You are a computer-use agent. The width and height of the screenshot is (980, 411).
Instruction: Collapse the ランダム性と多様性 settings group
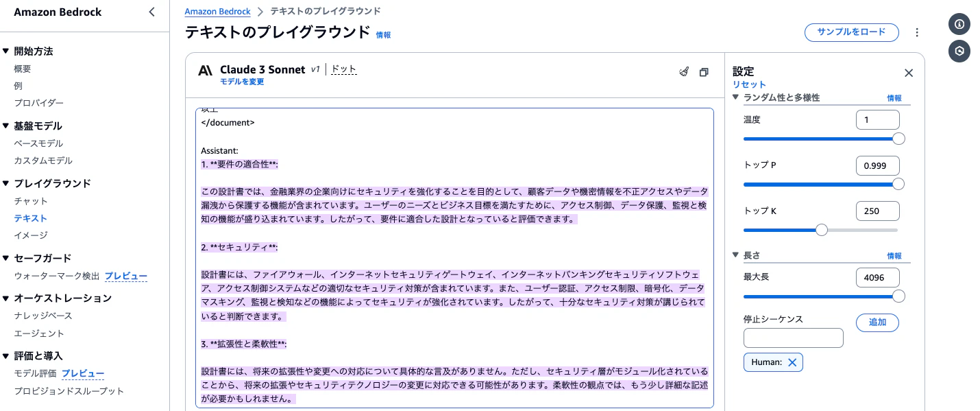736,97
